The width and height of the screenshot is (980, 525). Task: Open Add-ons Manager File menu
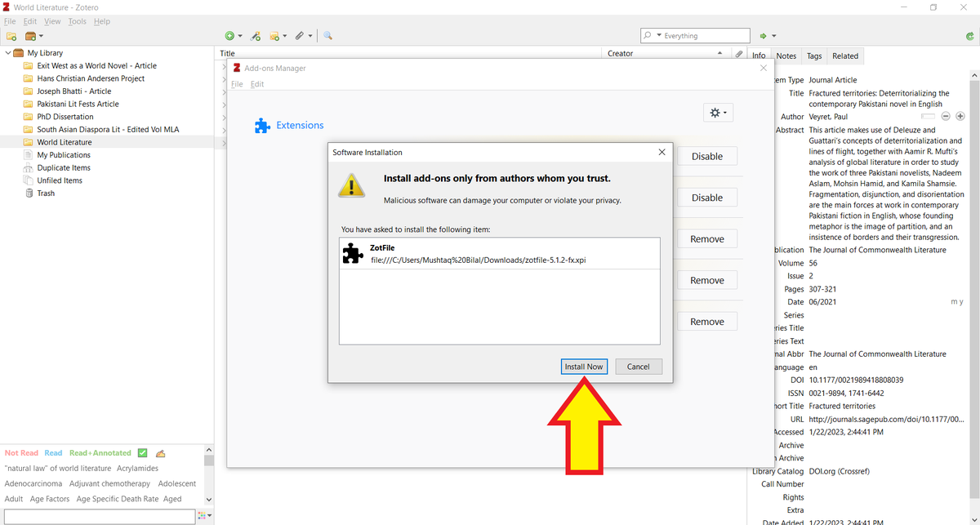coord(237,84)
